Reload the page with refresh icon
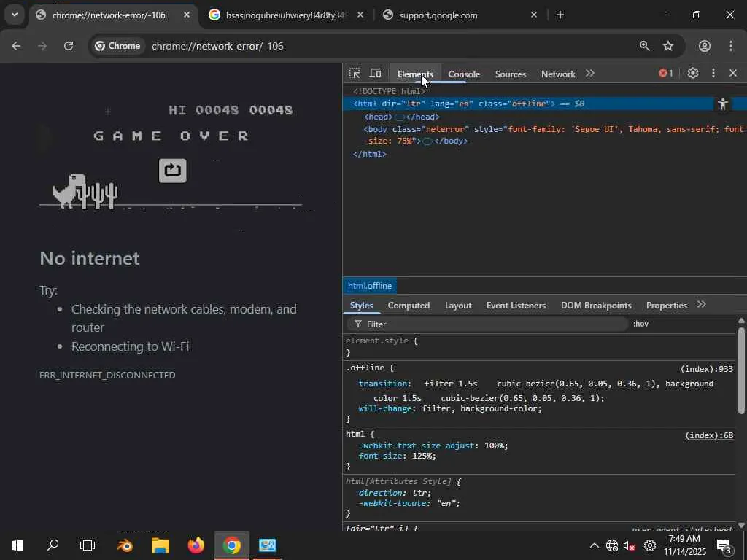747x560 pixels. click(x=69, y=46)
